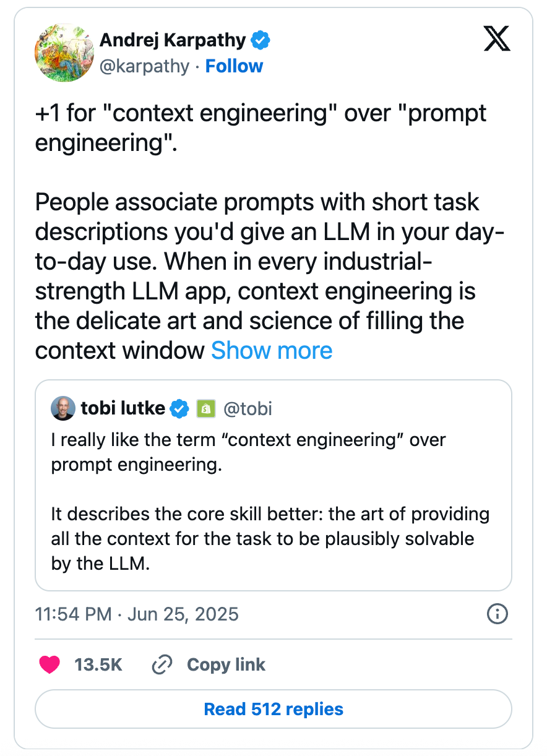This screenshot has height=756, width=547.
Task: Click the @karpathy handle
Action: coord(144,66)
